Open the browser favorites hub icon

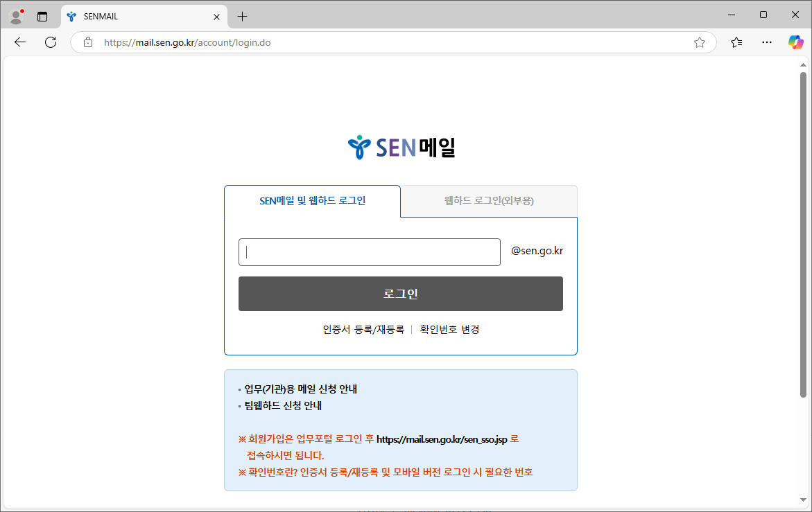(x=736, y=42)
